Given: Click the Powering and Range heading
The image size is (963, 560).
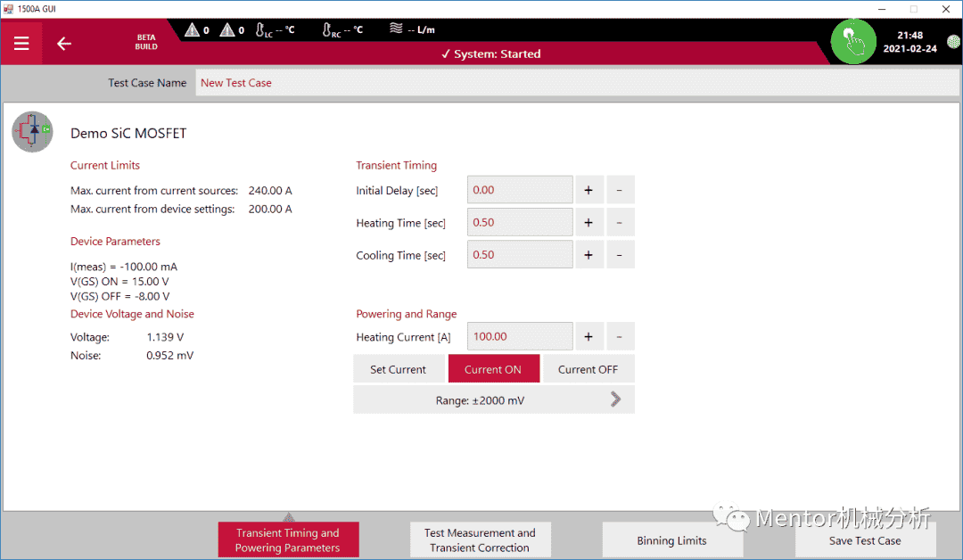Looking at the screenshot, I should click(406, 314).
